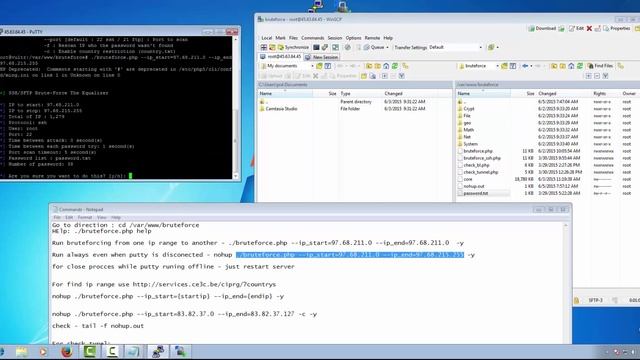
Task: Select nohup.out in the remote file list
Action: tap(474, 186)
